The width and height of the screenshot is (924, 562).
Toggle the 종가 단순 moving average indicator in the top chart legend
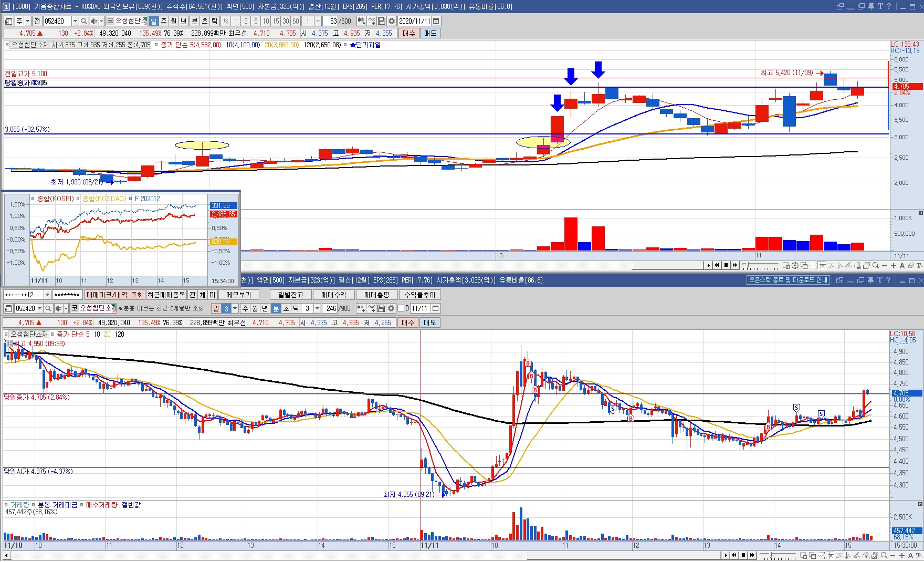(x=157, y=45)
